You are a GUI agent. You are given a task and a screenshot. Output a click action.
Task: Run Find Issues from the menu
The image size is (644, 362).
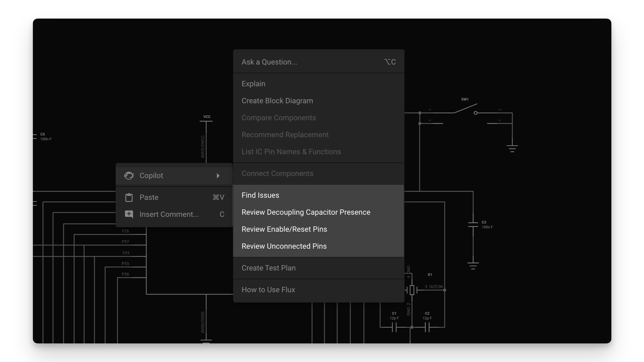pyautogui.click(x=260, y=195)
